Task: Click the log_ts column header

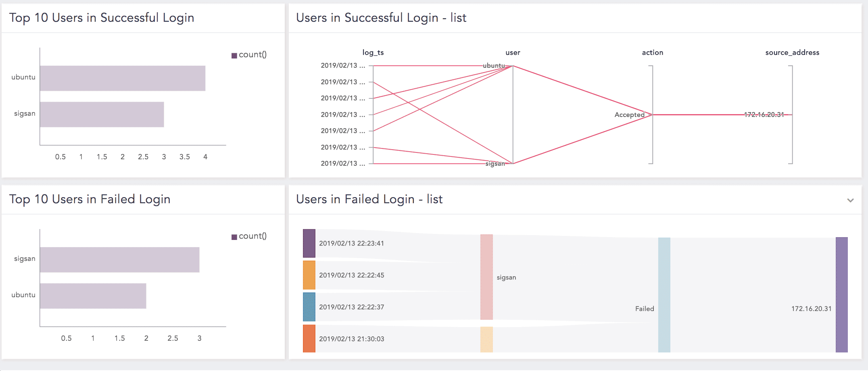Action: tap(373, 52)
